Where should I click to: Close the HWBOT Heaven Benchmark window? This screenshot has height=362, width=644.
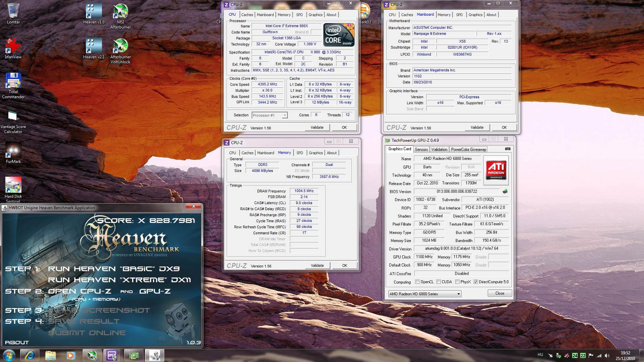pos(194,207)
